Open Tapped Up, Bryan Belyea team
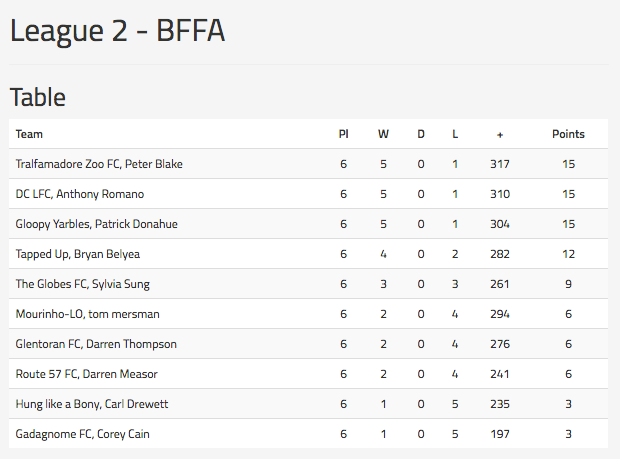The width and height of the screenshot is (620, 459). [78, 254]
